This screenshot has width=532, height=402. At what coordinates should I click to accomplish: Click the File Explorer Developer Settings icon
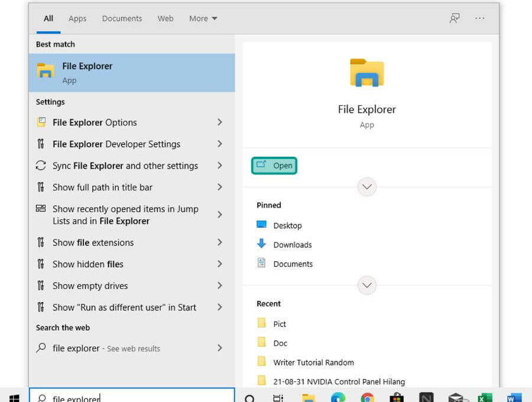point(41,144)
